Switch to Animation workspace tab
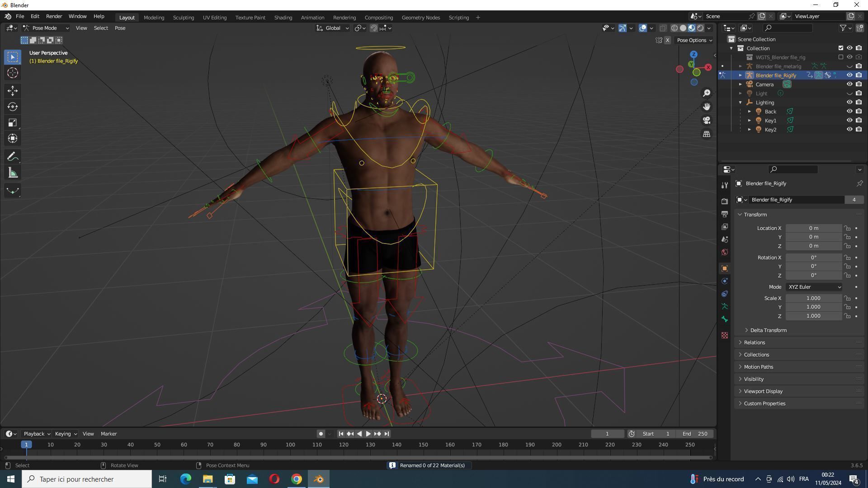This screenshot has width=868, height=488. point(312,18)
